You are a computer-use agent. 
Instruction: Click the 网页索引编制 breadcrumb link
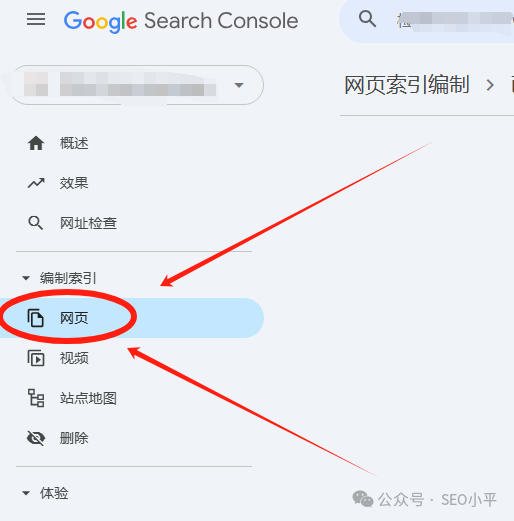point(407,85)
